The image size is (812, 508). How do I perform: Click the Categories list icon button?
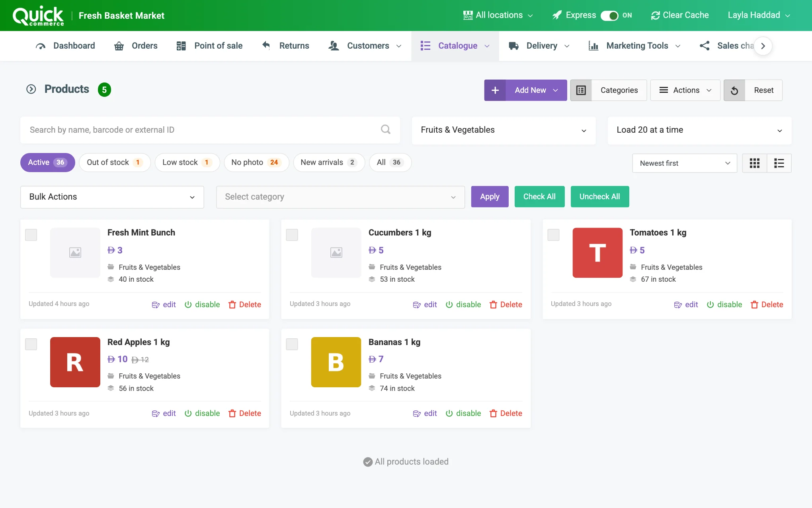pos(581,90)
